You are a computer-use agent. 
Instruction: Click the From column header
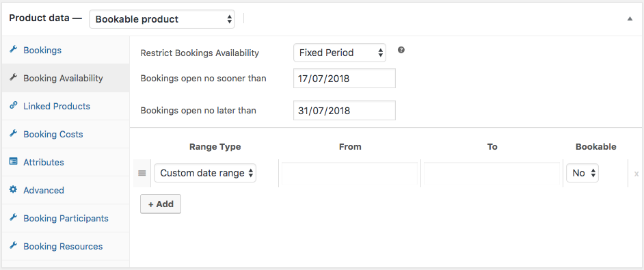pos(350,147)
